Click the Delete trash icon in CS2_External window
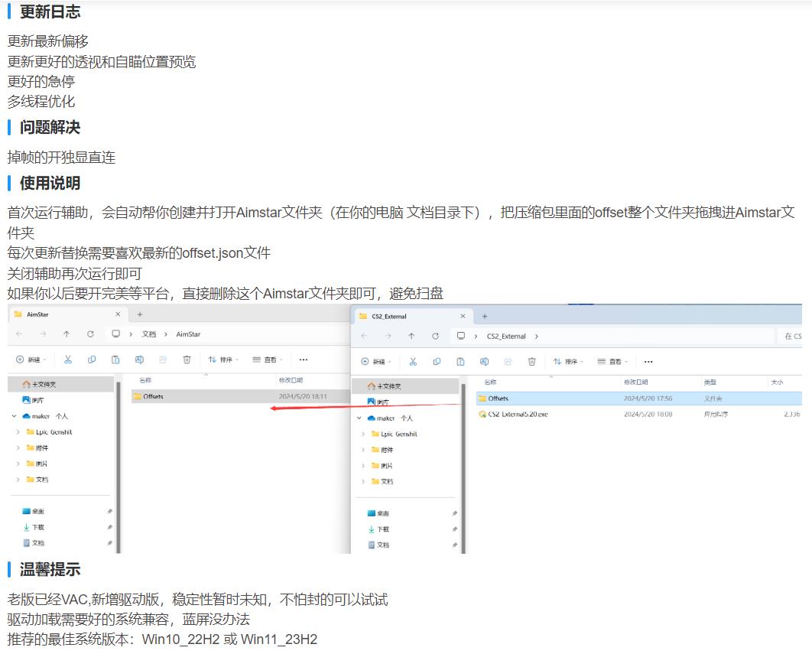The image size is (812, 654). pos(531,362)
